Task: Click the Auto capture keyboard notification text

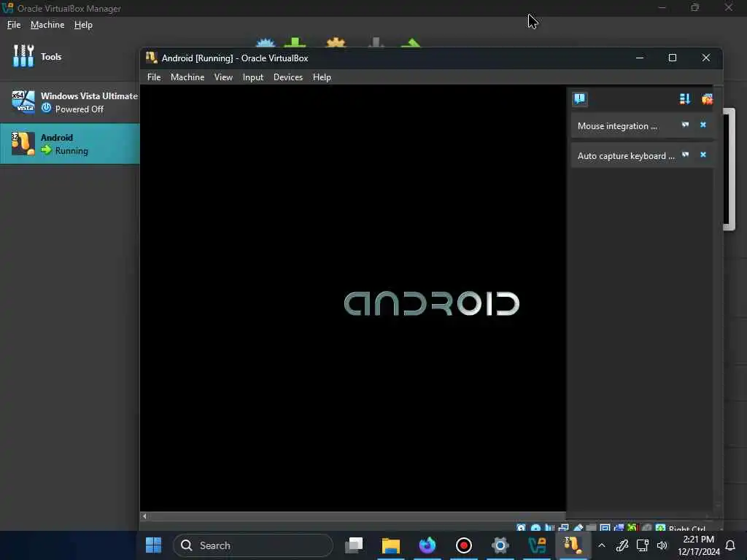Action: click(x=626, y=156)
